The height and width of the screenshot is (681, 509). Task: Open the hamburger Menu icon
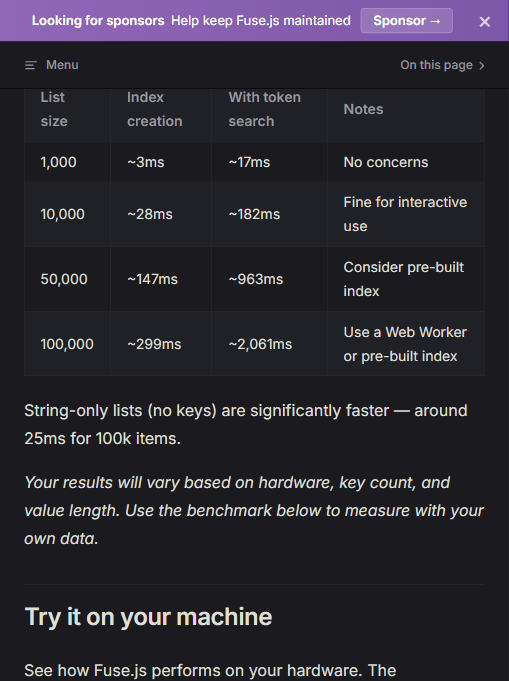(30, 65)
